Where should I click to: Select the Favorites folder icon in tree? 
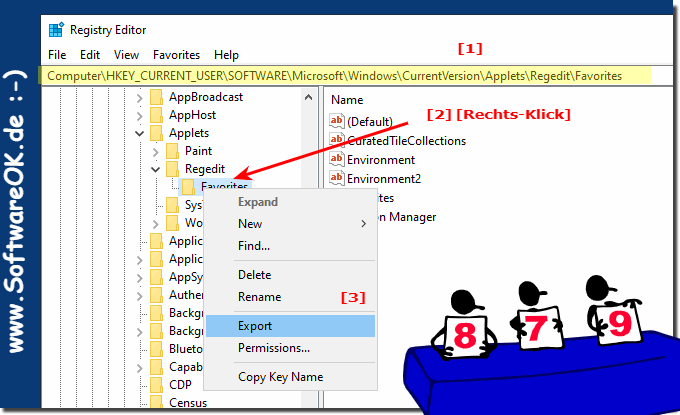[188, 186]
